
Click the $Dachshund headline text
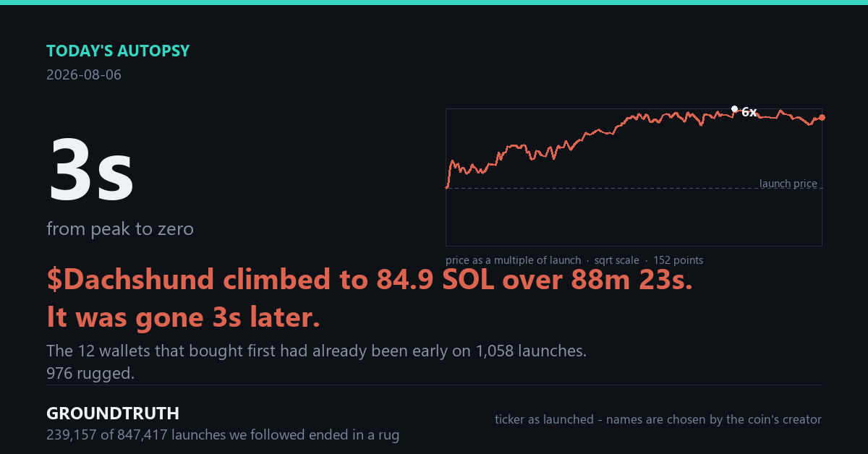point(370,280)
